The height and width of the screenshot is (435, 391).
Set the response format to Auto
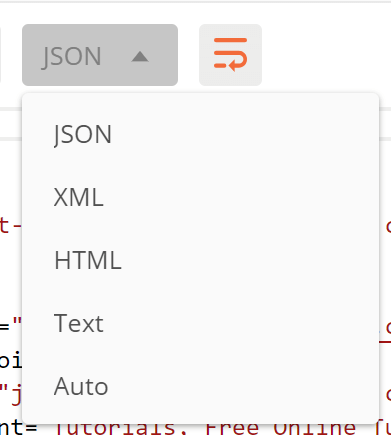pos(200,386)
